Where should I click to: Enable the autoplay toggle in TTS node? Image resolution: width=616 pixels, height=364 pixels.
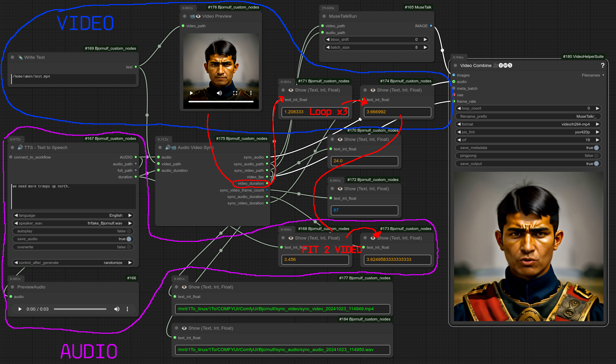pyautogui.click(x=129, y=231)
